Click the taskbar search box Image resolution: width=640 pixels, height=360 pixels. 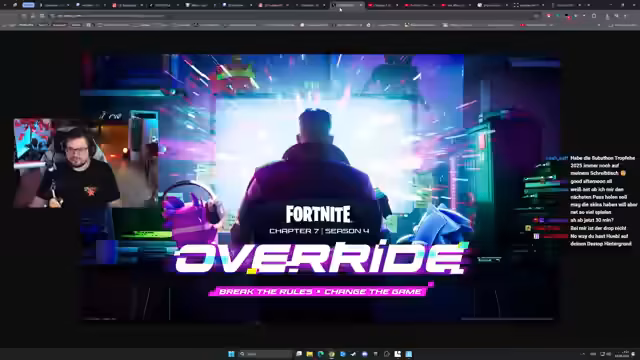click(x=266, y=354)
